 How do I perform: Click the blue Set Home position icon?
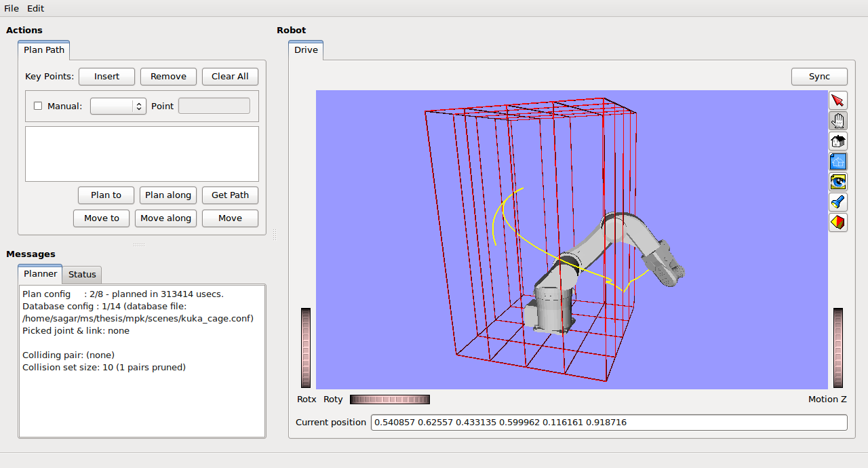point(838,161)
